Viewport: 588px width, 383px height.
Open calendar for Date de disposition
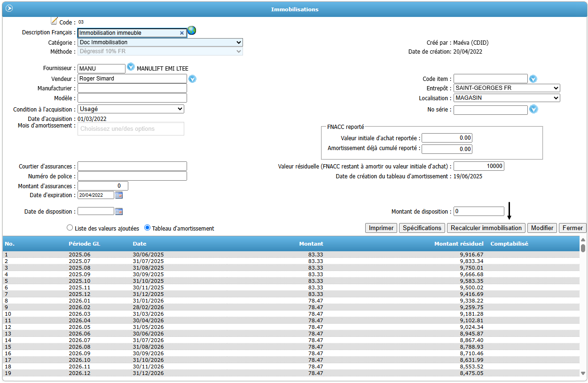tap(119, 212)
